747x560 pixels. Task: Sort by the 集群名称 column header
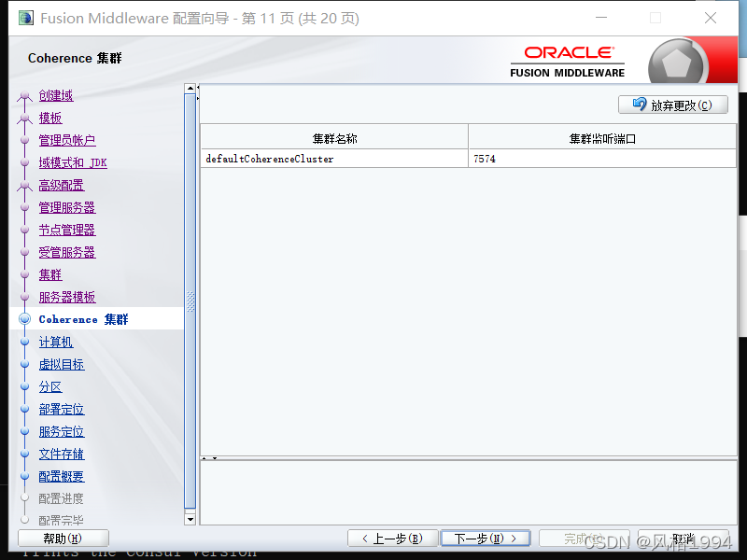[x=334, y=138]
